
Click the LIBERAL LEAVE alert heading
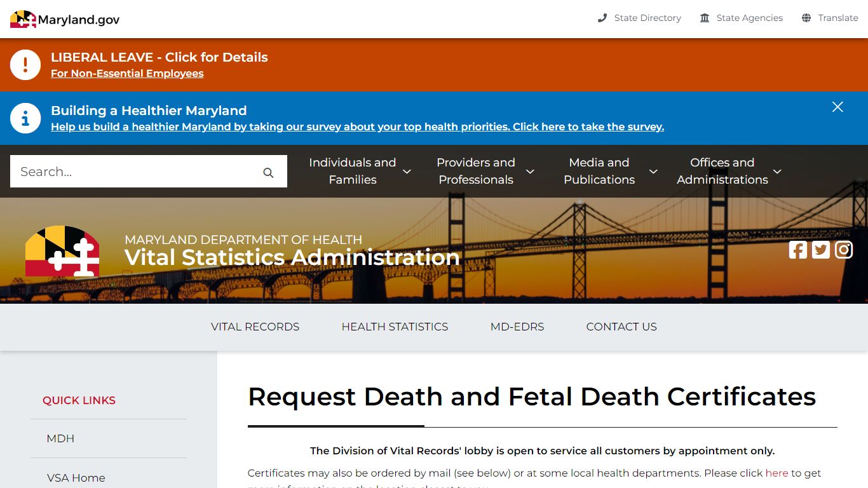[x=159, y=57]
